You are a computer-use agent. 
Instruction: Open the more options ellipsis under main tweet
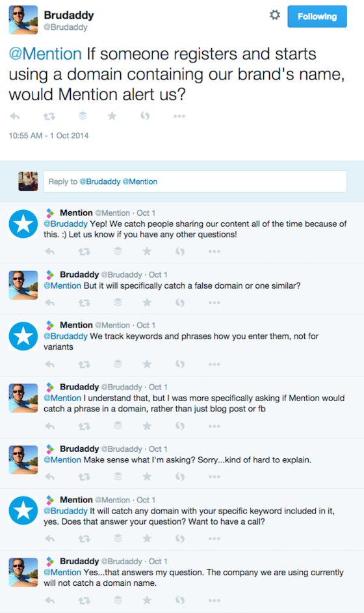click(x=179, y=116)
